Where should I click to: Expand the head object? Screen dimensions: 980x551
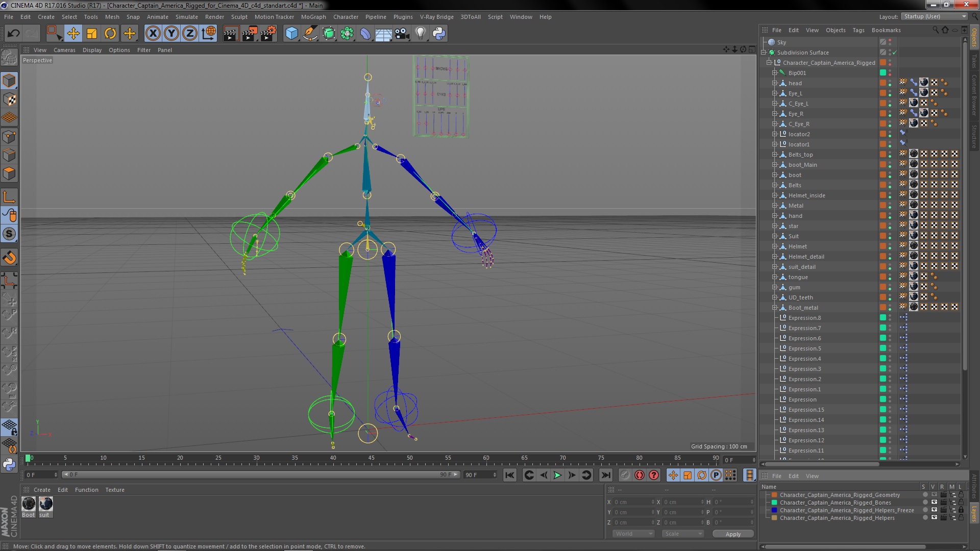point(774,83)
